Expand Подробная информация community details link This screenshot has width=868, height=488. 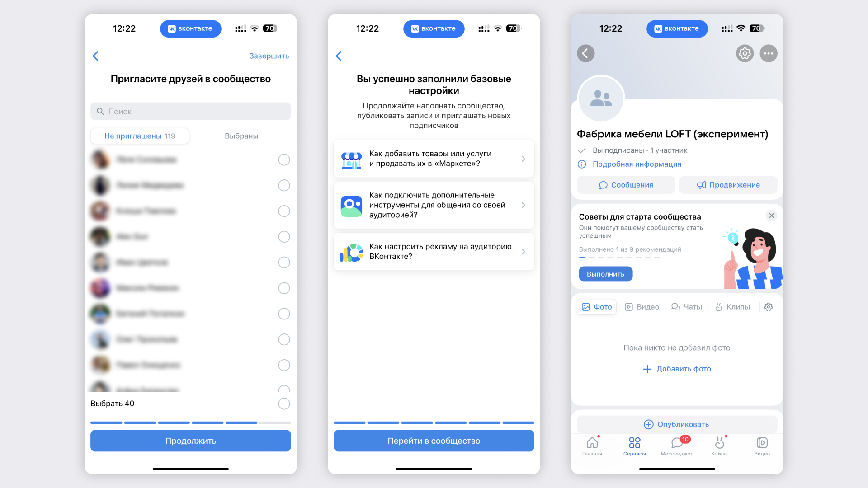tap(637, 165)
